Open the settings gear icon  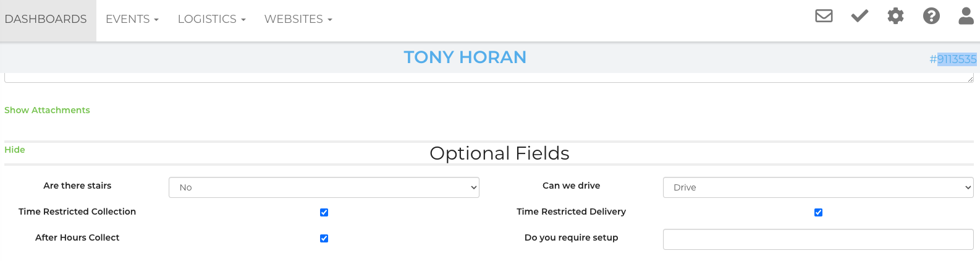coord(895,16)
